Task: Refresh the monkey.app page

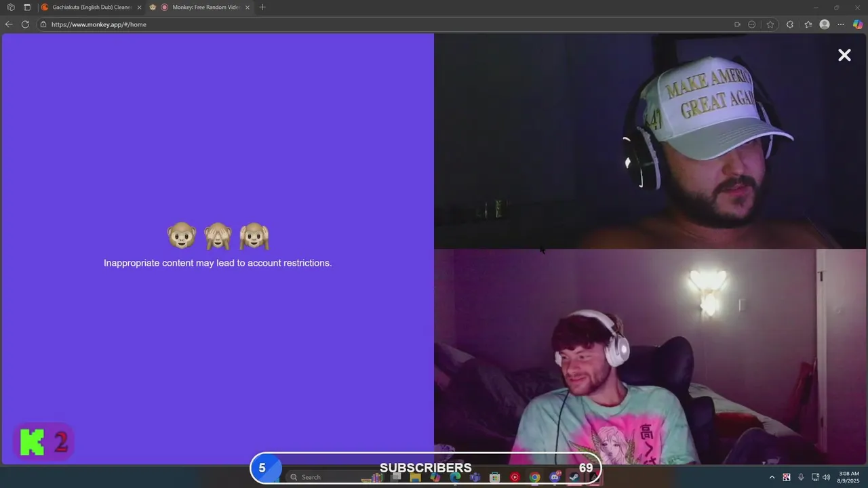Action: (x=25, y=24)
